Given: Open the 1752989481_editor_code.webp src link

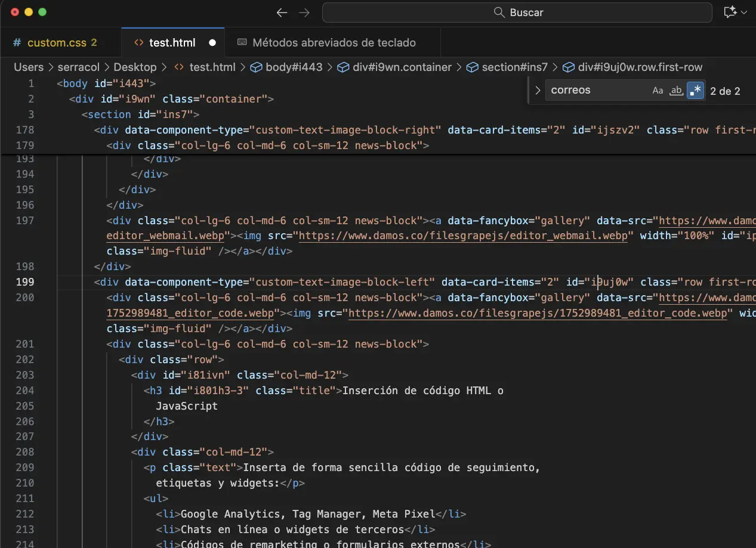Looking at the screenshot, I should (537, 313).
